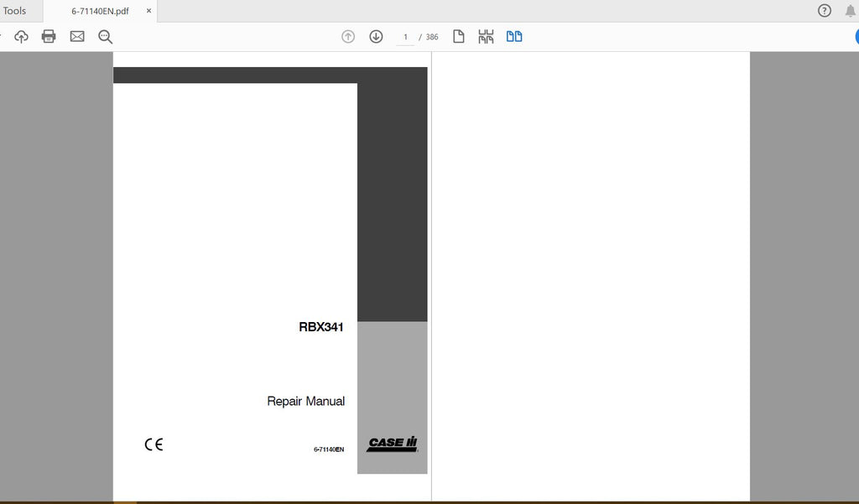This screenshot has width=859, height=504.
Task: Click the page number field showing 1
Action: pyautogui.click(x=405, y=37)
